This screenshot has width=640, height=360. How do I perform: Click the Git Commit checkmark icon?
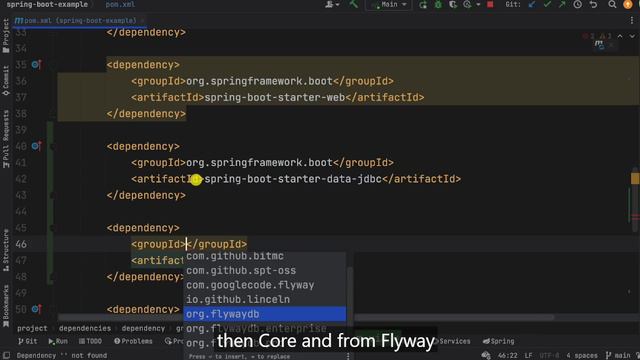[x=547, y=4]
